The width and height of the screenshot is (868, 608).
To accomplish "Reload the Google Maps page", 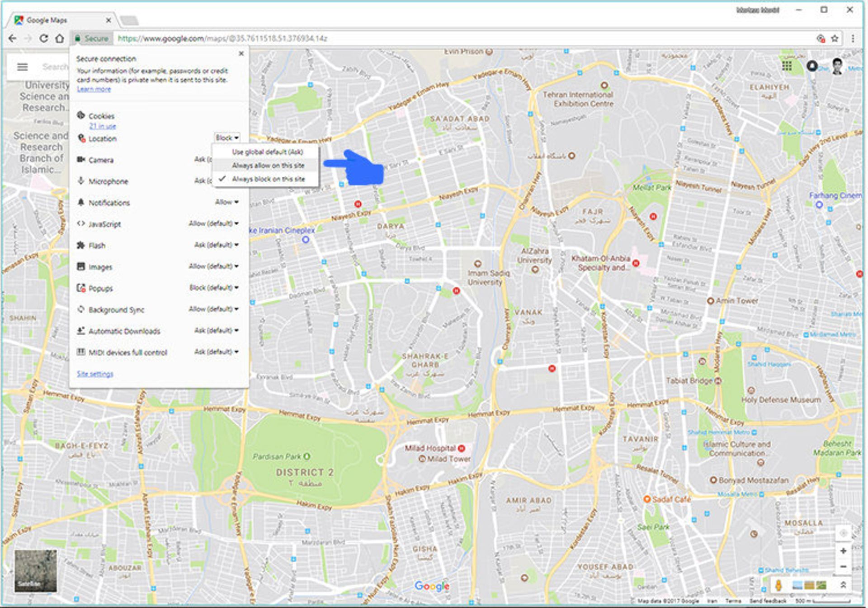I will click(x=43, y=38).
